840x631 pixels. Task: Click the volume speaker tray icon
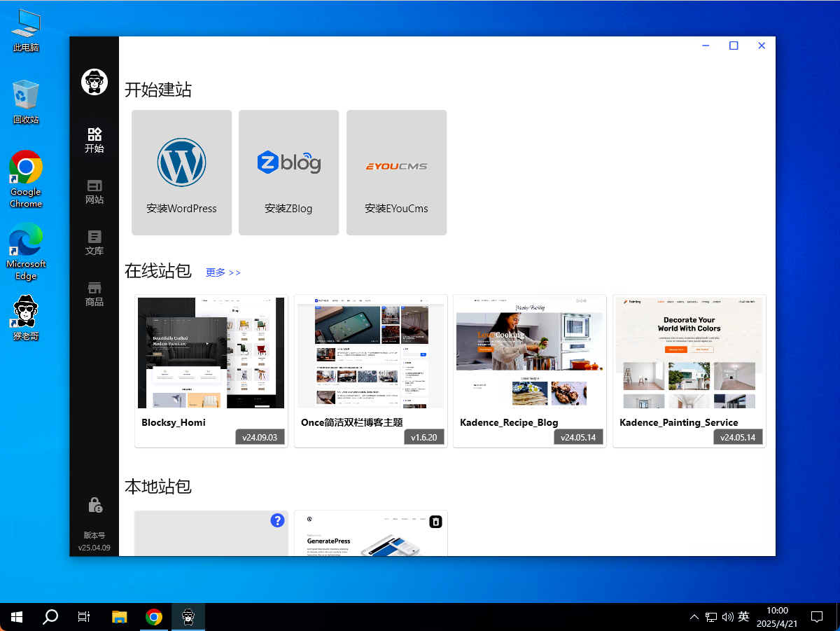[727, 617]
